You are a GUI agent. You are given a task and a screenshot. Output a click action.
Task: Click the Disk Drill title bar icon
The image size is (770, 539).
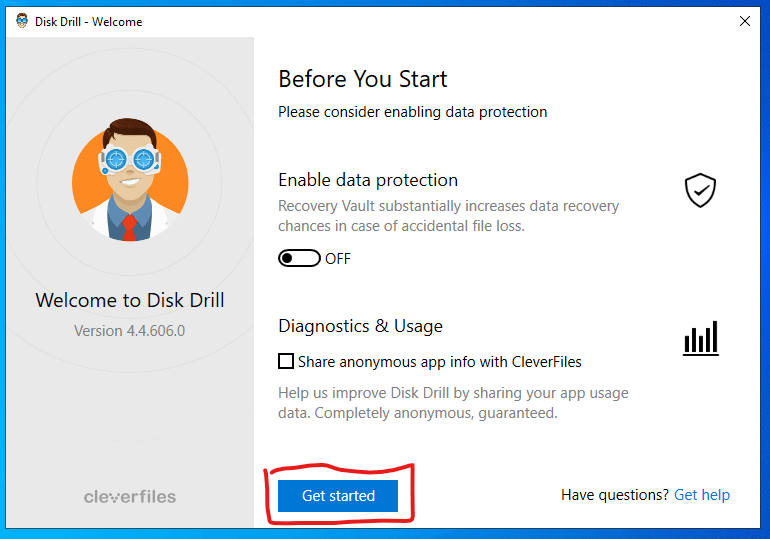[x=22, y=21]
